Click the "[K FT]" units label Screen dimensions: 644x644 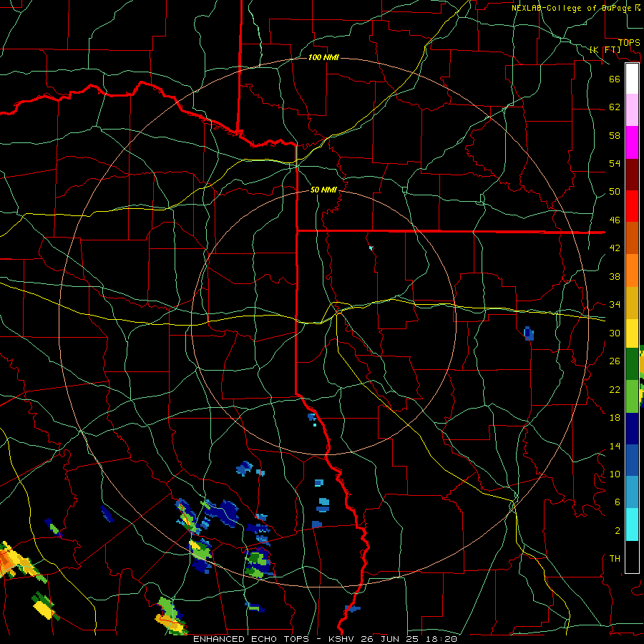605,49
